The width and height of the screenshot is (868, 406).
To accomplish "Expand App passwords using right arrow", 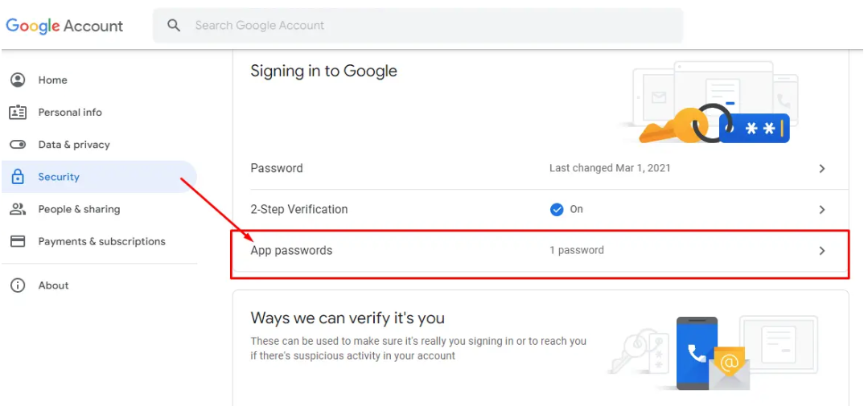I will click(x=821, y=251).
